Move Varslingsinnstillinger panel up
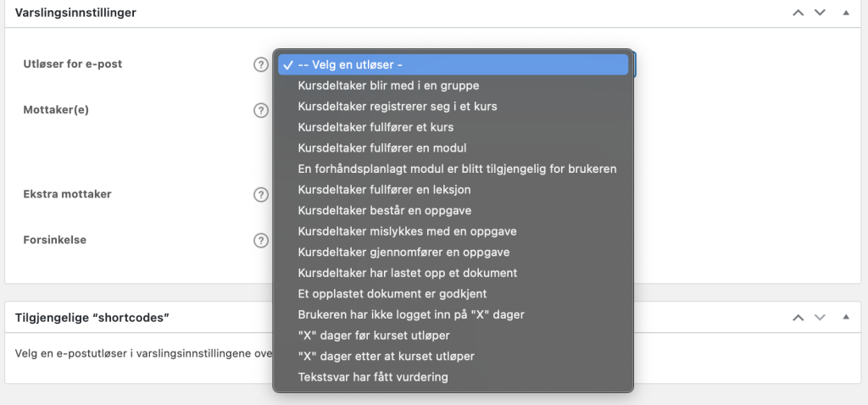This screenshot has height=405, width=868. click(798, 13)
